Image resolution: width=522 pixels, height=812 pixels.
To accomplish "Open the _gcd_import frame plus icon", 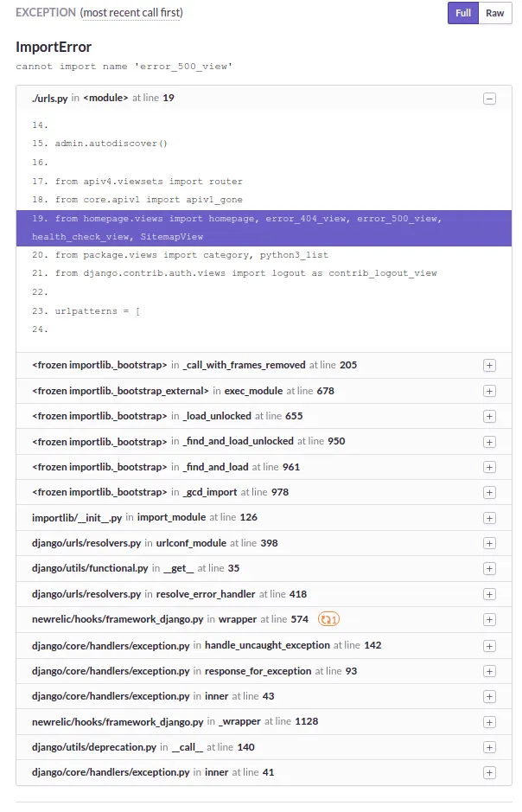I will [x=489, y=493].
